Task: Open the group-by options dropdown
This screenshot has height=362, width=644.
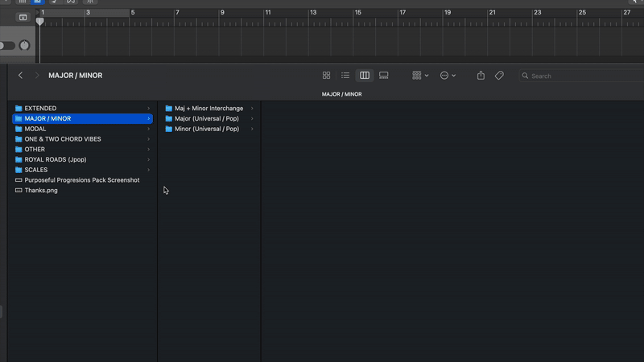Action: [x=420, y=76]
